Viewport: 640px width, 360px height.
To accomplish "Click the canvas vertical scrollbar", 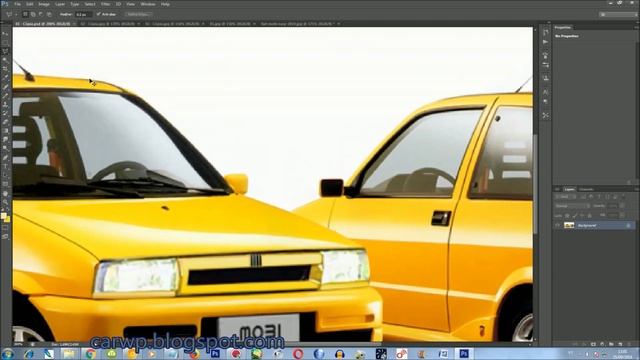I will [535, 184].
